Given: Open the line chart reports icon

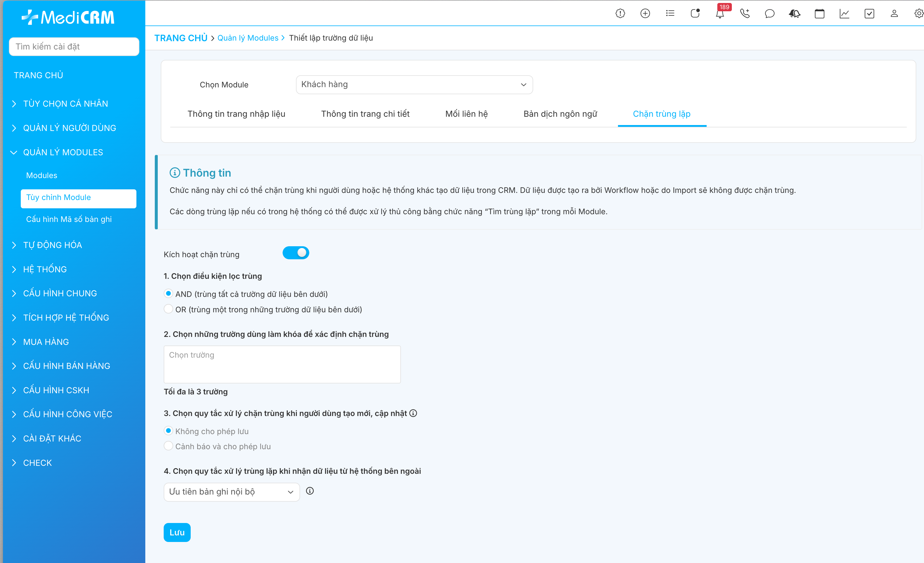Looking at the screenshot, I should click(x=844, y=14).
